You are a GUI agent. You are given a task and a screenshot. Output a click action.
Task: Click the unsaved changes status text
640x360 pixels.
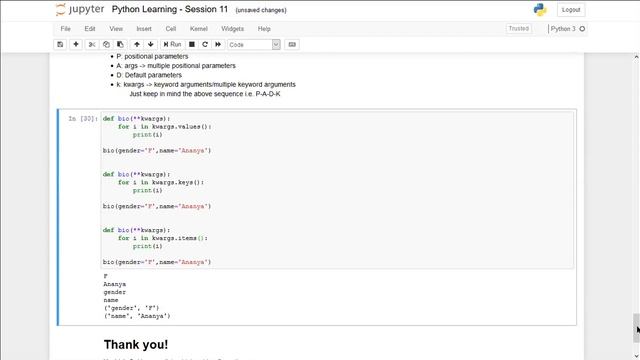tap(261, 10)
